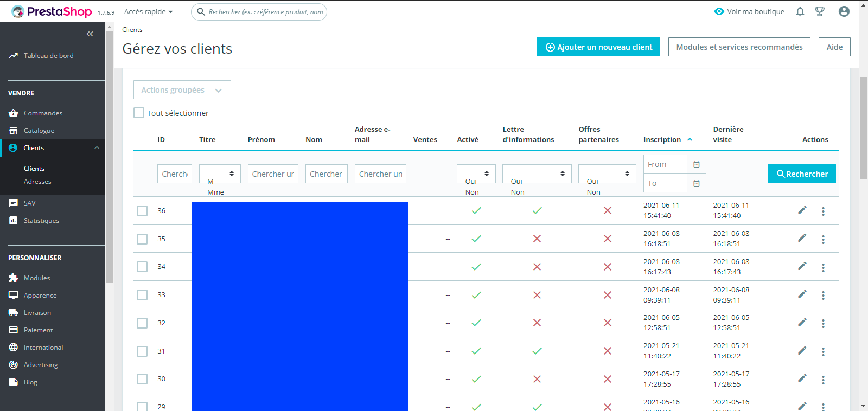
Task: Open the user profile avatar icon
Action: (x=844, y=11)
